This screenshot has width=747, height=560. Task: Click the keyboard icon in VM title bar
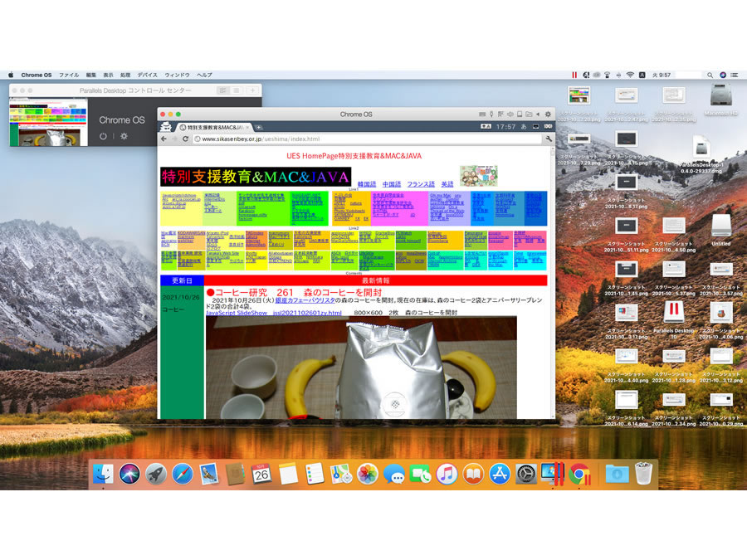pos(482,114)
